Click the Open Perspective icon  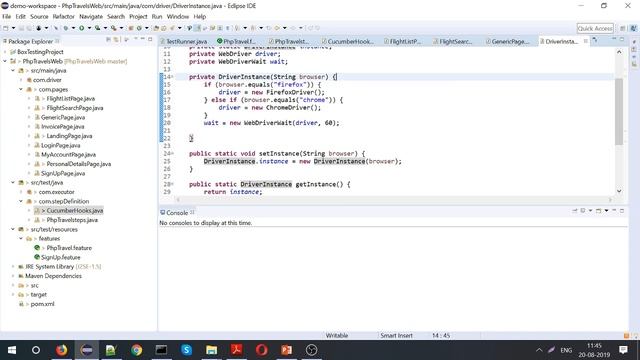point(622,28)
